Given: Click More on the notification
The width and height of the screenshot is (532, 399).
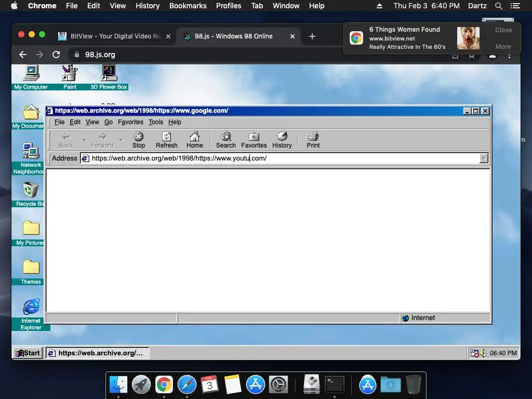Looking at the screenshot, I should 503,46.
